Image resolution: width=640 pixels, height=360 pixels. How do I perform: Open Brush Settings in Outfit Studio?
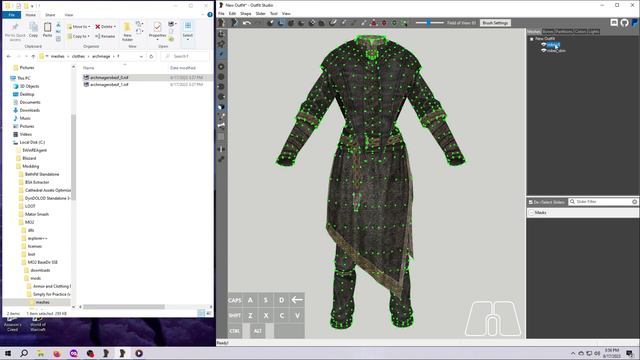(x=495, y=23)
